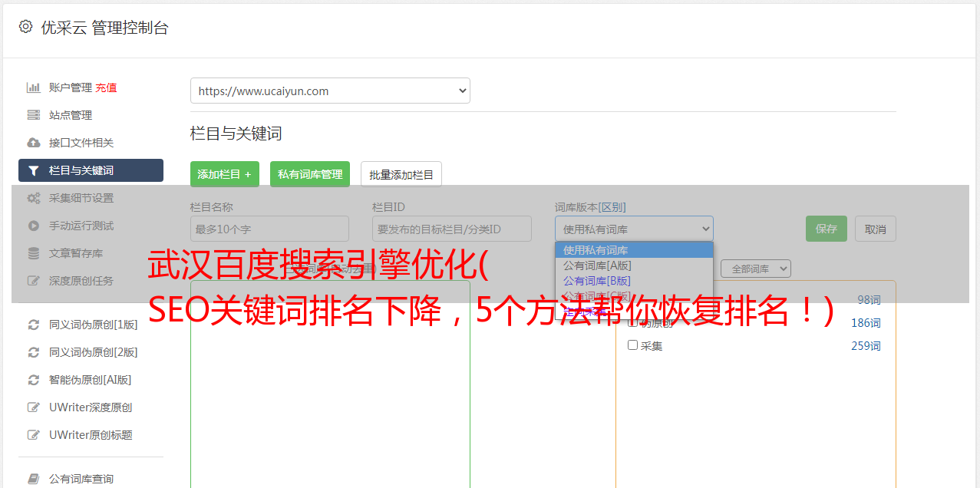This screenshot has height=488, width=980.
Task: Click the green 保存 button
Action: (x=827, y=229)
